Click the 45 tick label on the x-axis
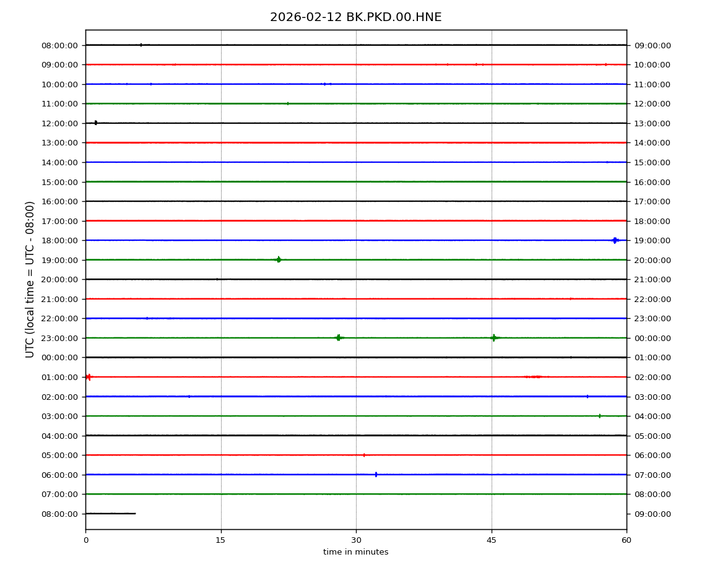 492,540
